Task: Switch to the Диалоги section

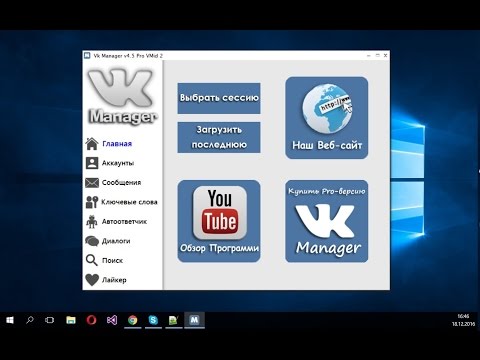Action: pos(116,241)
